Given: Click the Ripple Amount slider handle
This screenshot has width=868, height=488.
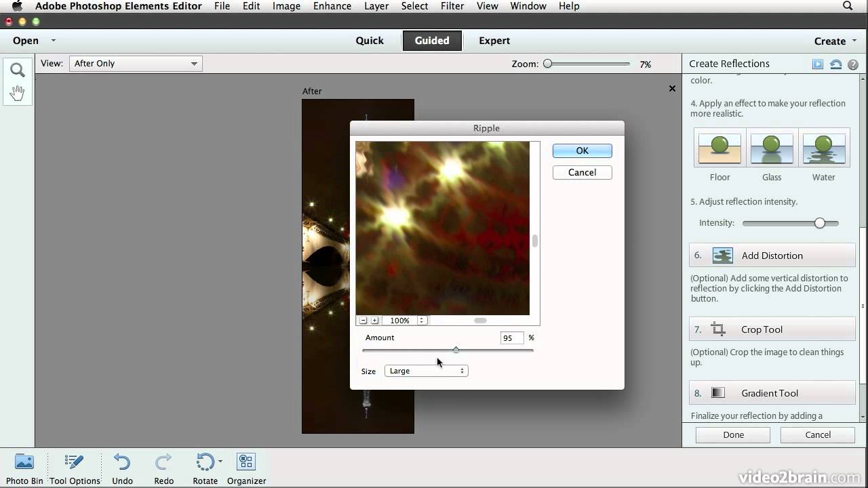Looking at the screenshot, I should (456, 350).
